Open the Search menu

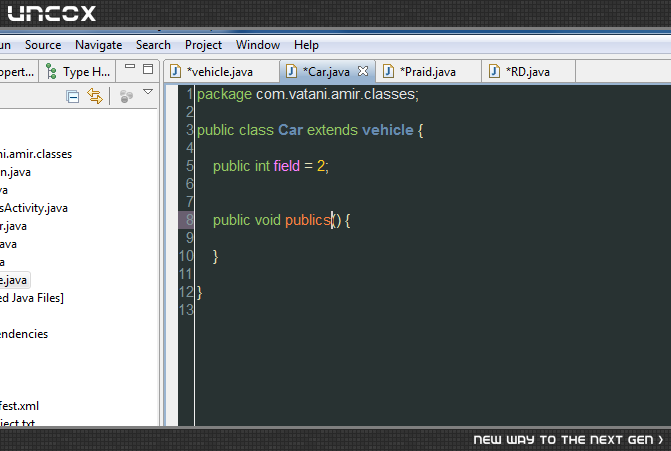coord(153,45)
